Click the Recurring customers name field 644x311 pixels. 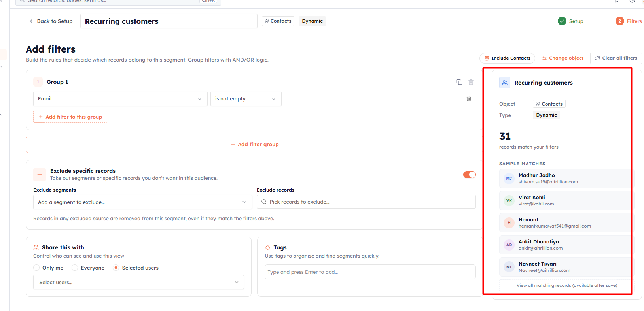click(x=169, y=21)
